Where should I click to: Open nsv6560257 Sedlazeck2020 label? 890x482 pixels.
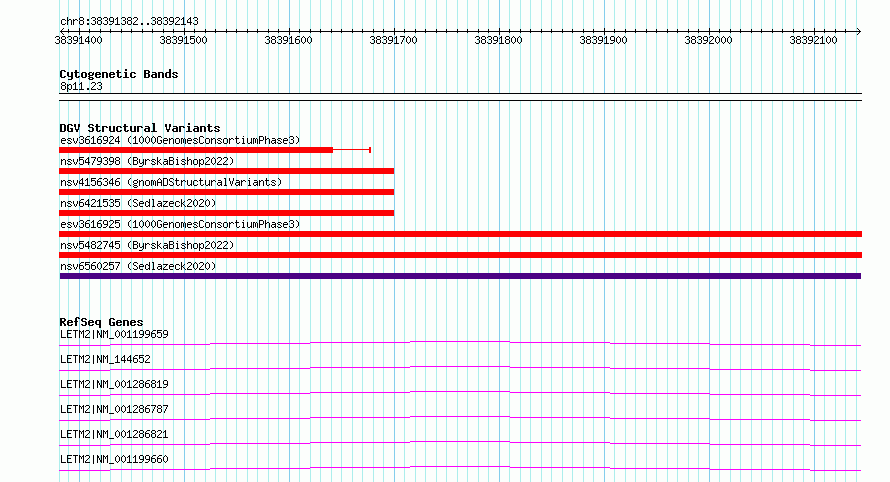click(x=138, y=266)
